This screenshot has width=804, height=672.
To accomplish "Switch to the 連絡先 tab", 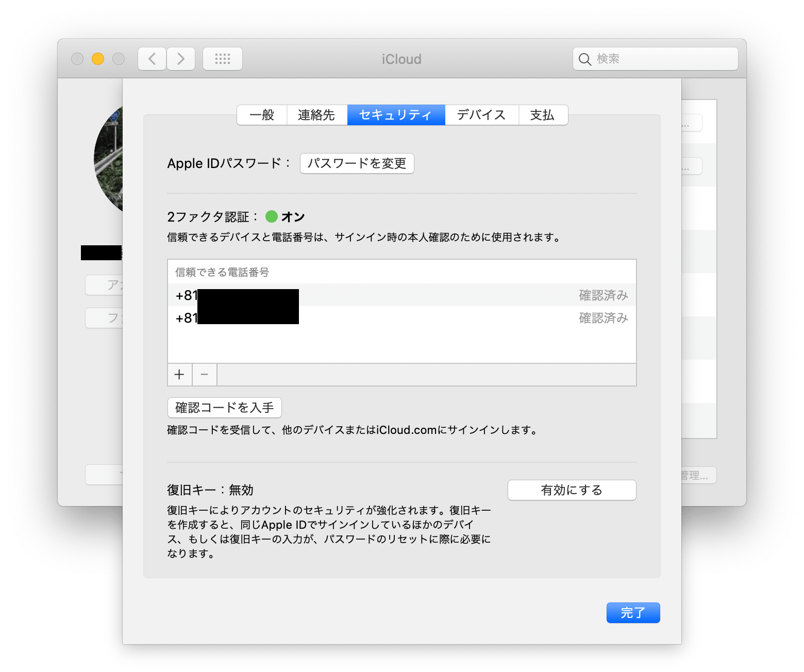I will [x=316, y=115].
